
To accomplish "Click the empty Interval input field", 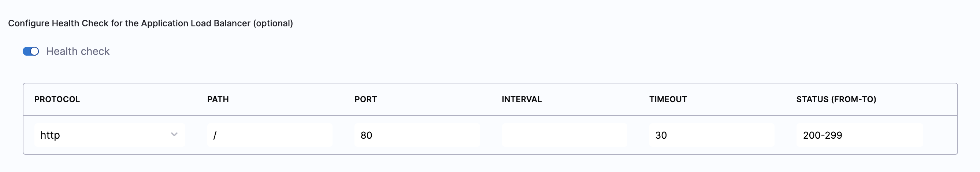I will (564, 135).
